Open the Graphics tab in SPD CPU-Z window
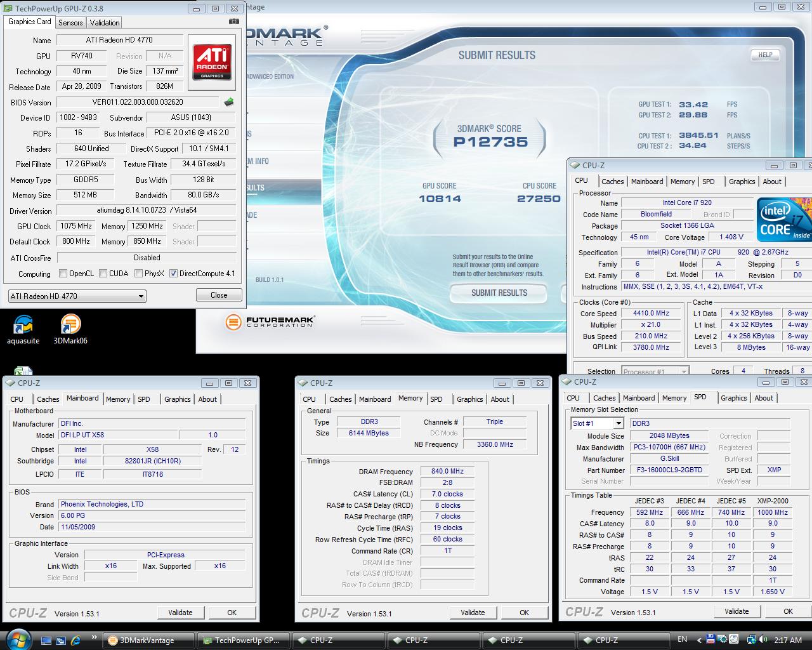 (x=733, y=398)
